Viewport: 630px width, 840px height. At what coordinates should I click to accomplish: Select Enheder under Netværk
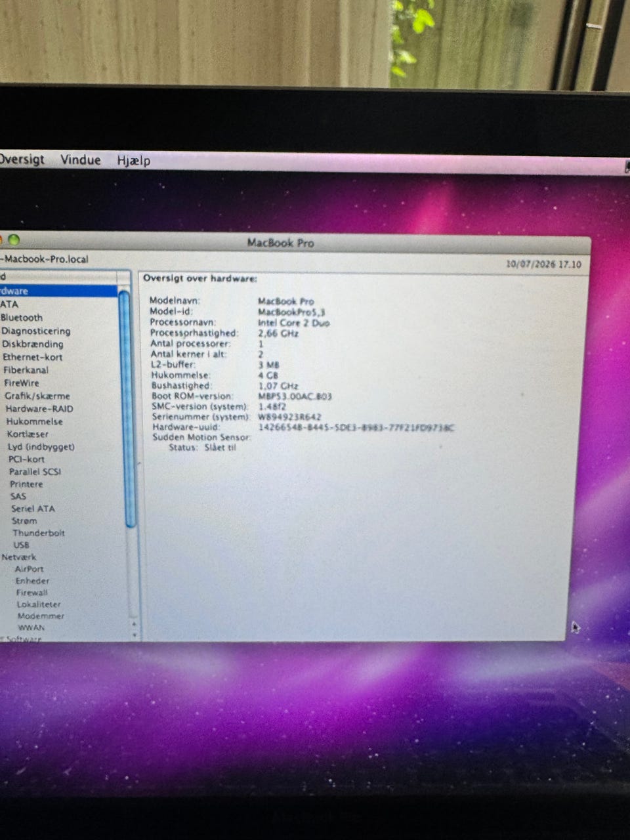click(33, 581)
